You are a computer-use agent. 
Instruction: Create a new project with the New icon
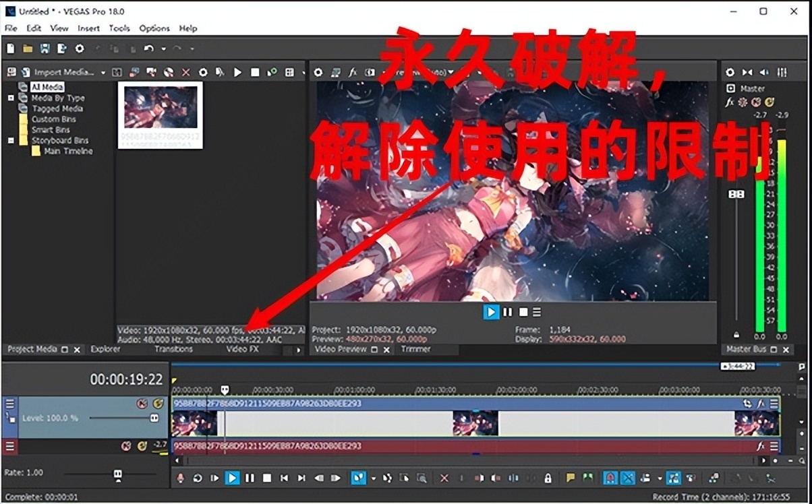pos(10,49)
